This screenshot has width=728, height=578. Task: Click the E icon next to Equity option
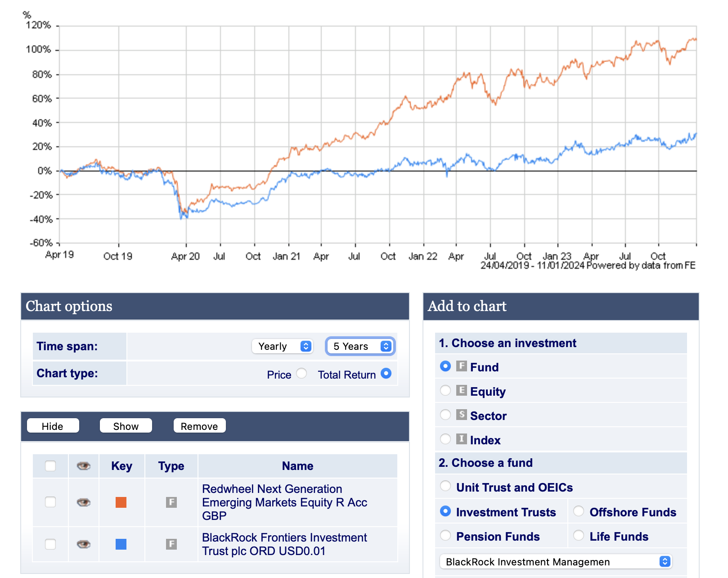click(x=462, y=390)
